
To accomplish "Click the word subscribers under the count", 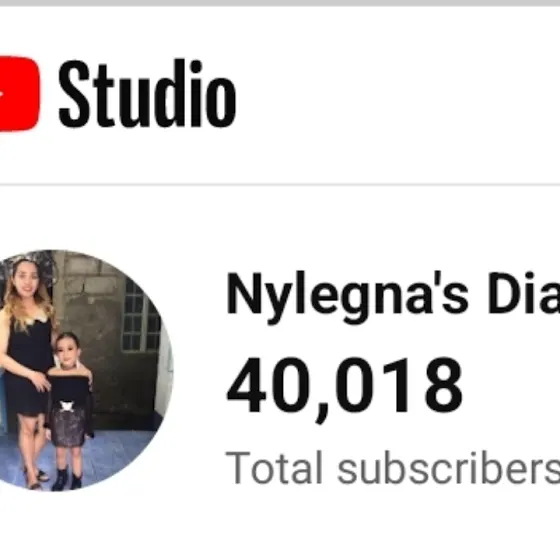I will tap(449, 468).
